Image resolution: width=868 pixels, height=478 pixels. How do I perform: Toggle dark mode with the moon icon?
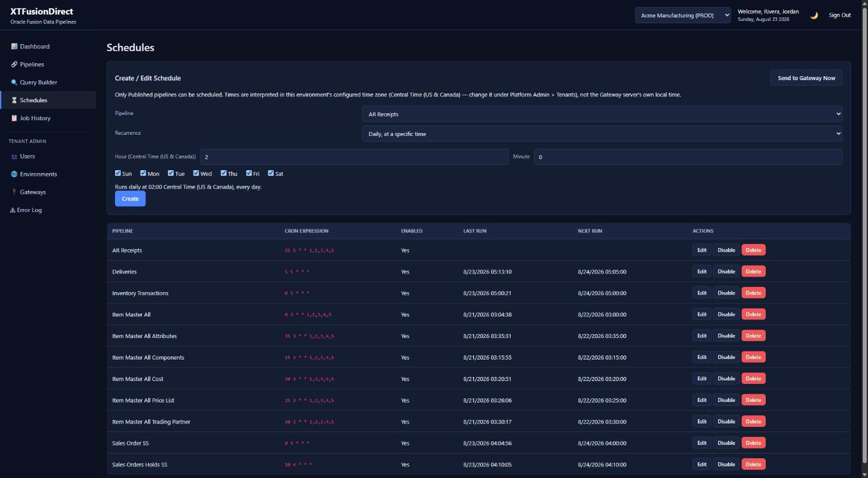click(x=814, y=16)
